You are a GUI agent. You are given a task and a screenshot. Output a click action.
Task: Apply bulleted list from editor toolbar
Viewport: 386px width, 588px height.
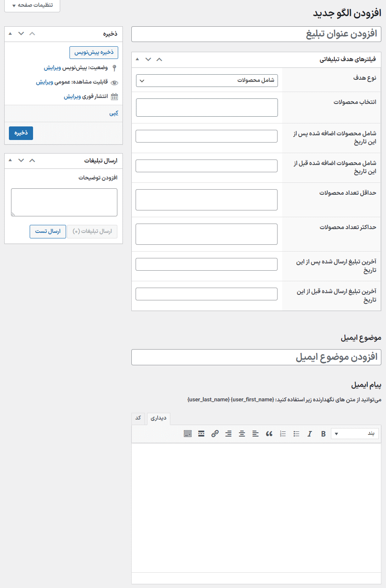297,434
